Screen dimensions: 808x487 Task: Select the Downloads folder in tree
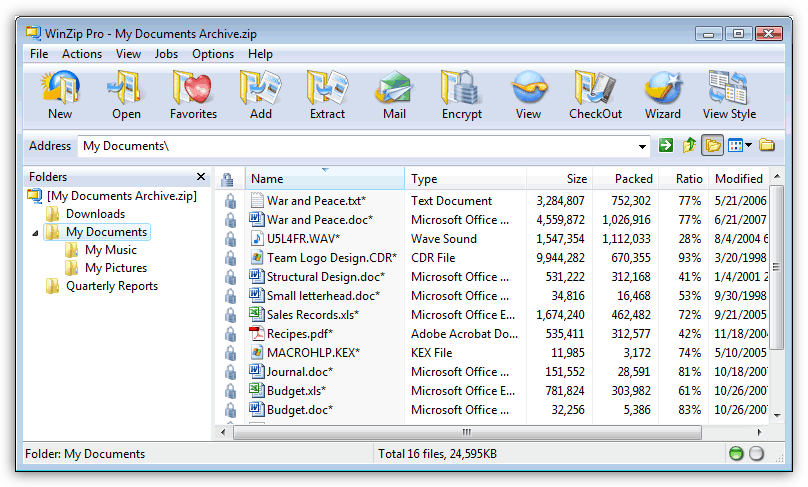click(95, 214)
